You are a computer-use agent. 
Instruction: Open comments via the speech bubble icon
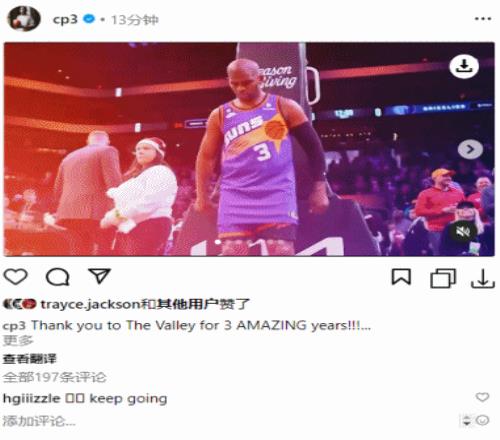pos(58,277)
